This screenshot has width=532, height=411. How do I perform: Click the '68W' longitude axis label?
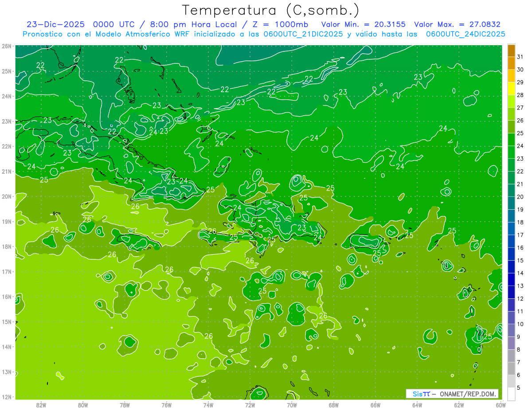334,405
